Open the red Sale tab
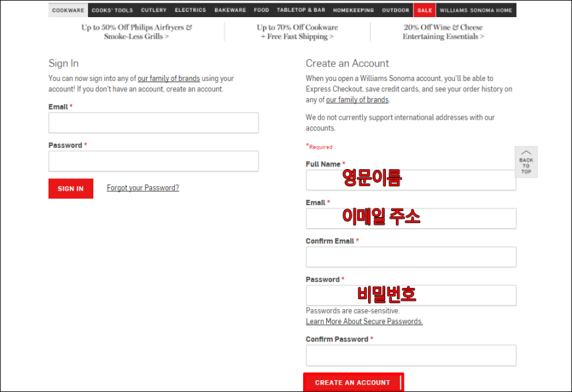This screenshot has height=392, width=572. pyautogui.click(x=425, y=11)
